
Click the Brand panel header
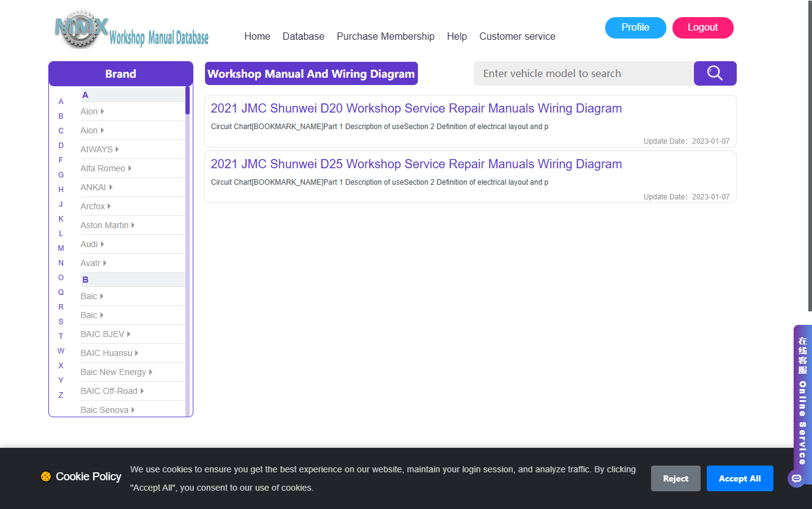[x=121, y=73]
